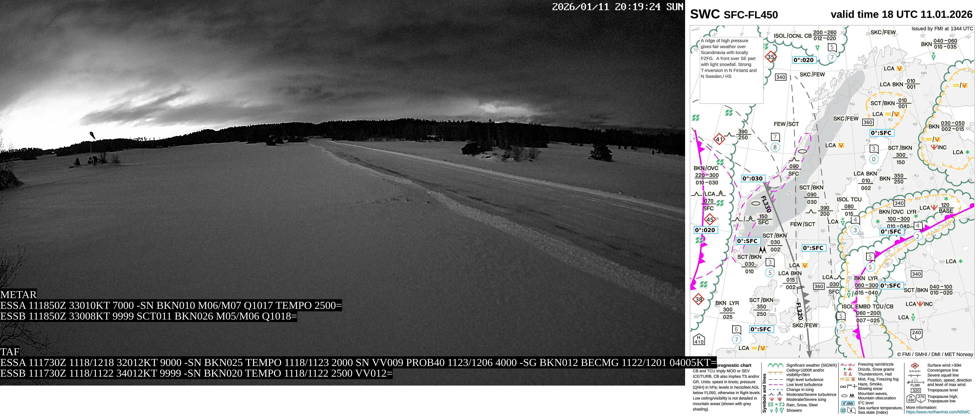
Task: Click the tropopause low 240 L symbol
Action: point(916,334)
